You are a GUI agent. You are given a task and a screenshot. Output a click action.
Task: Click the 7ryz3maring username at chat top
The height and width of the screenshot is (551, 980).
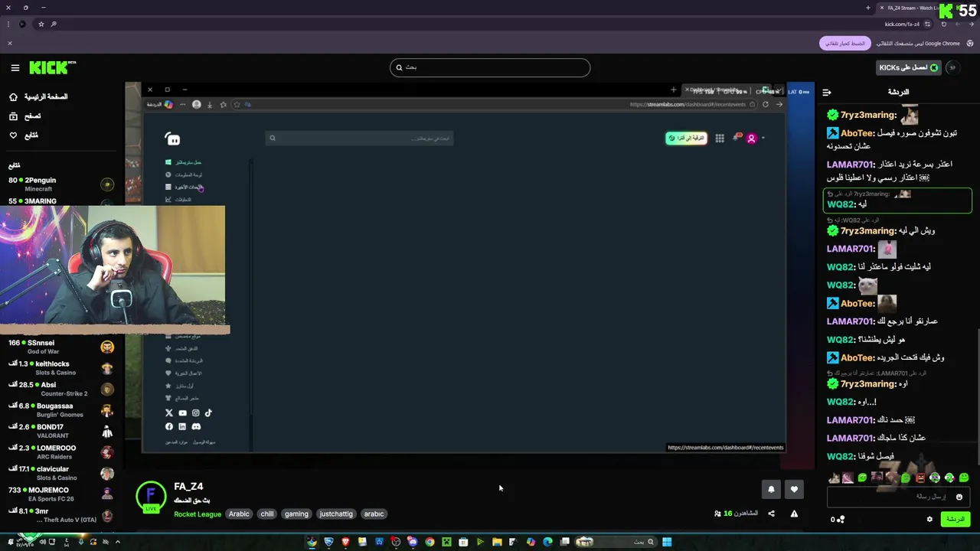tap(868, 115)
